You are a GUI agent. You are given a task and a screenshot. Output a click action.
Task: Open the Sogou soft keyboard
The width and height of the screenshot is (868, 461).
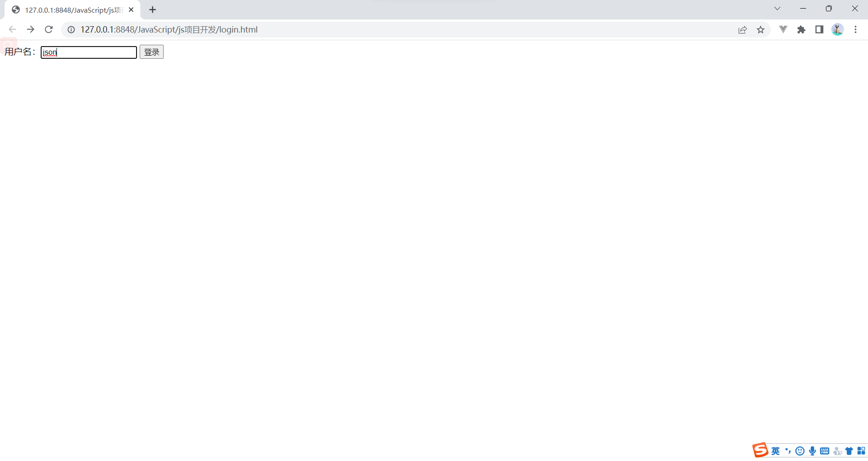(824, 451)
